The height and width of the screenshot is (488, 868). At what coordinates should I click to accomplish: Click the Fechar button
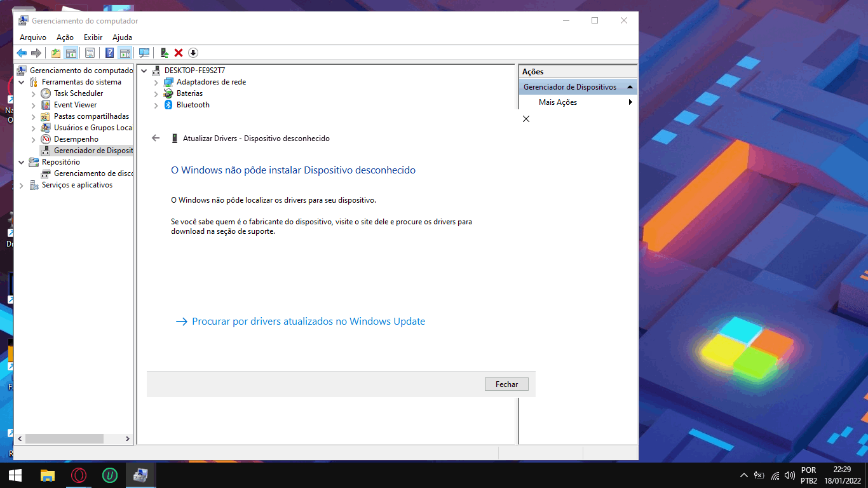tap(506, 384)
